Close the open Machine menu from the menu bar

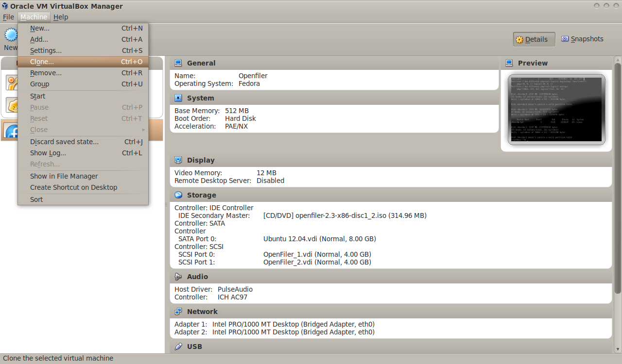(34, 17)
